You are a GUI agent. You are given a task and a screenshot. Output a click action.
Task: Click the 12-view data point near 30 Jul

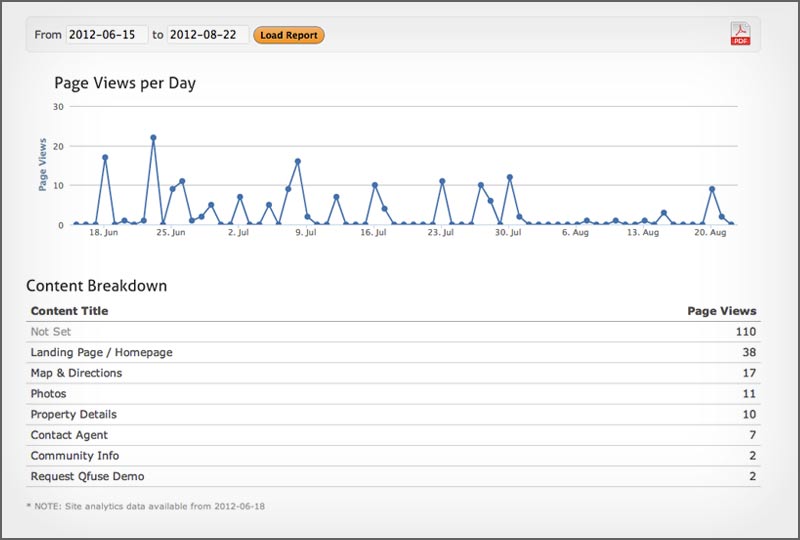[x=510, y=177]
